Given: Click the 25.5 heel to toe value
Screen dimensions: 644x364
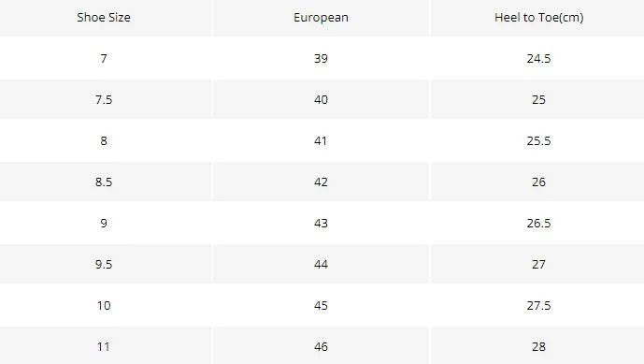Looking at the screenshot, I should [x=538, y=140].
